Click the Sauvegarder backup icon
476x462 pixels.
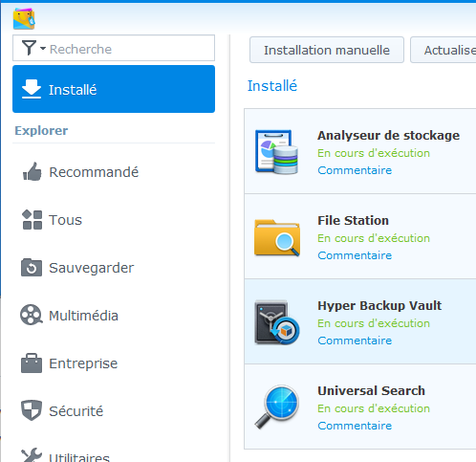pos(32,268)
